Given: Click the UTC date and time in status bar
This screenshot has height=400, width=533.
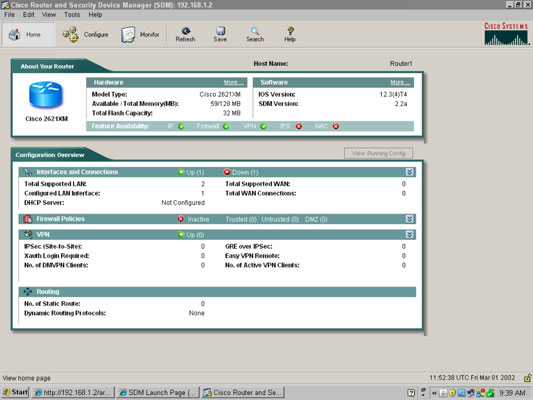Looking at the screenshot, I should (x=472, y=378).
